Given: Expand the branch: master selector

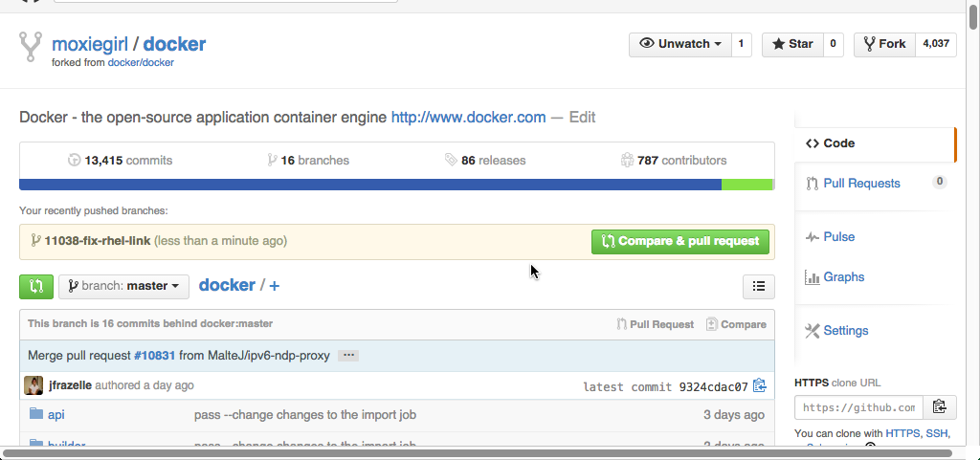Looking at the screenshot, I should tap(122, 286).
